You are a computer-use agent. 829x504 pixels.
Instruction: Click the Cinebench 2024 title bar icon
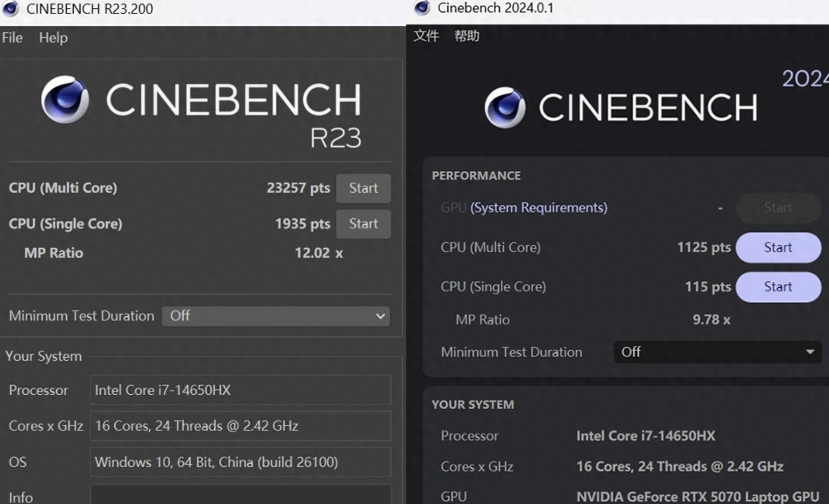click(422, 8)
